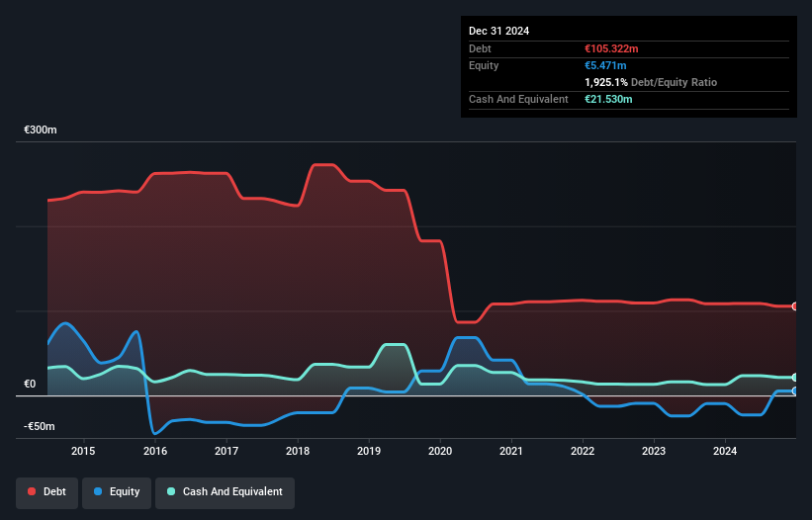Select the red Debt endpoint marker
The height and width of the screenshot is (520, 812).
(x=795, y=306)
